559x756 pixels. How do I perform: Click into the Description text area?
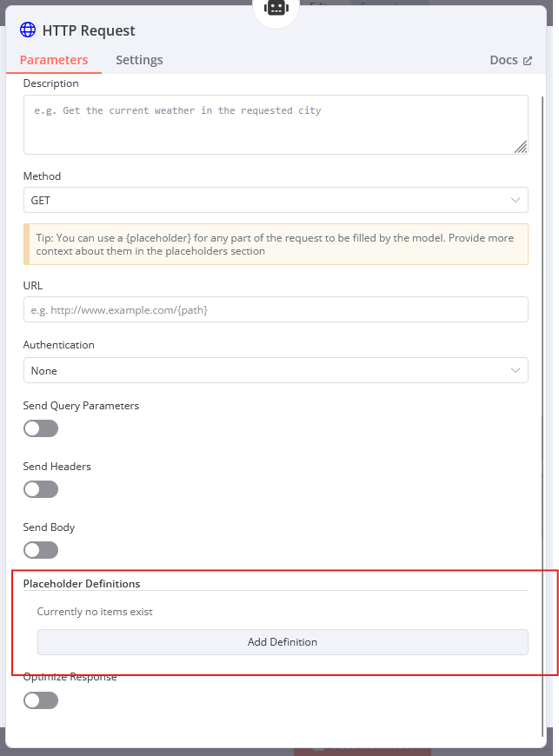(x=276, y=125)
